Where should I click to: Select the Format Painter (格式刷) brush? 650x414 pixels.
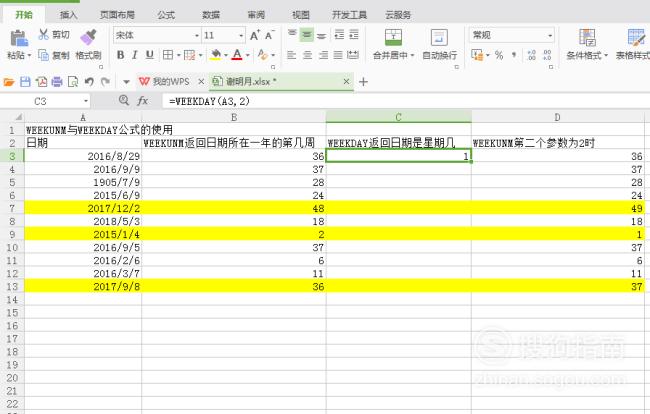tap(88, 37)
